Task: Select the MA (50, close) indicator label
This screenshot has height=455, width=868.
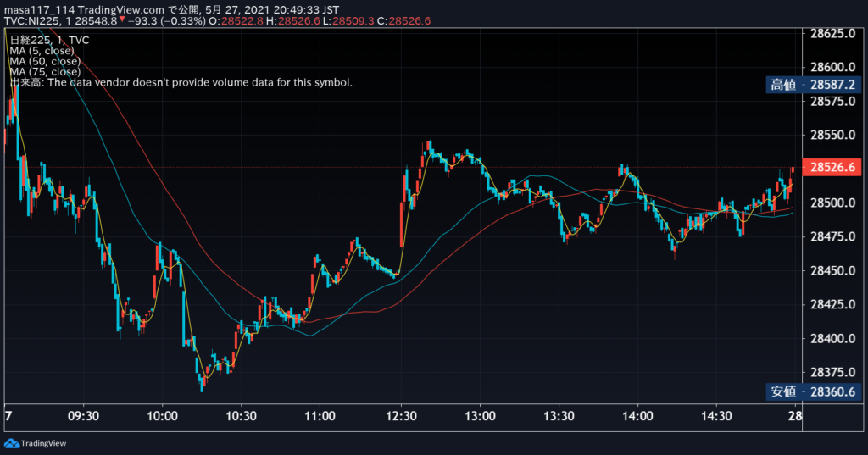Action: [x=45, y=61]
